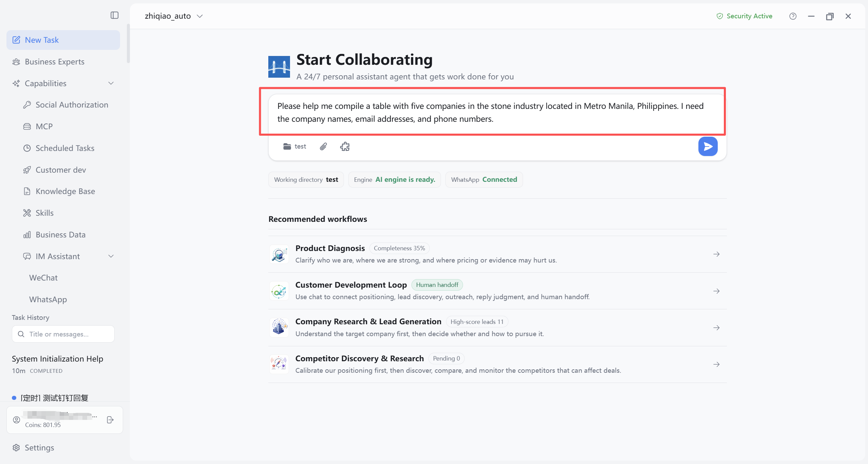
Task: Expand the zhiqiao_auto workspace dropdown
Action: tap(174, 16)
